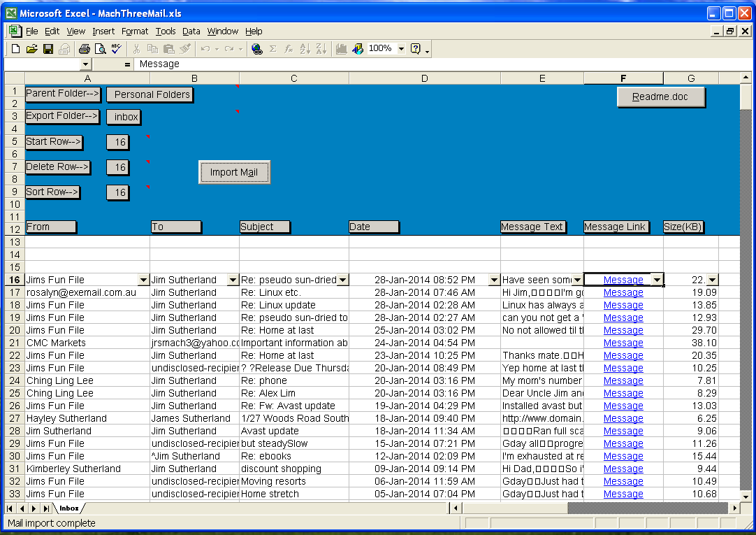Select row 20 header
756x535 pixels.
click(x=15, y=331)
